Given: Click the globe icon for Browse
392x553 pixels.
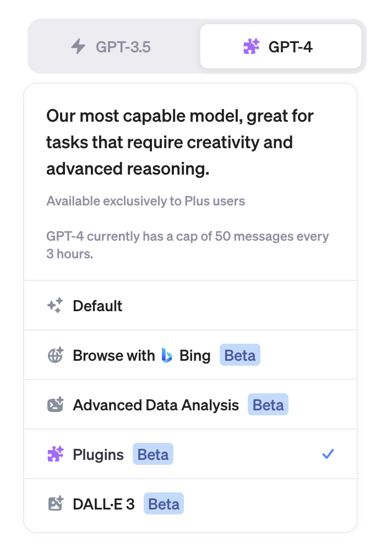Looking at the screenshot, I should click(x=55, y=355).
